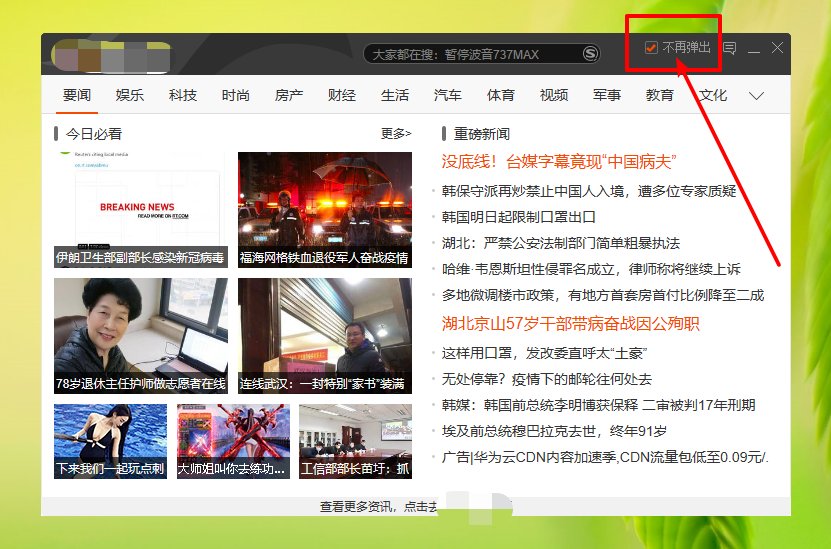This screenshot has width=831, height=549.
Task: Click the hot search input field
Action: pos(470,54)
